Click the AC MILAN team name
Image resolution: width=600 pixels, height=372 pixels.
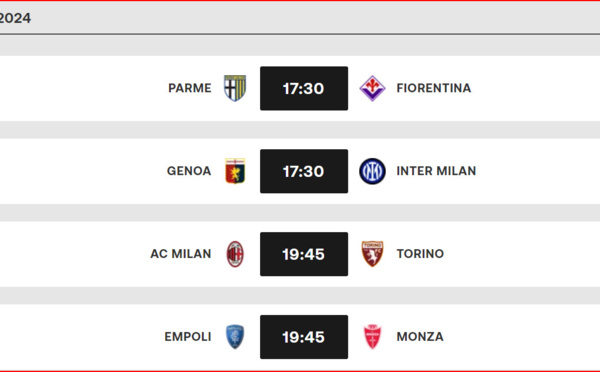coord(181,254)
